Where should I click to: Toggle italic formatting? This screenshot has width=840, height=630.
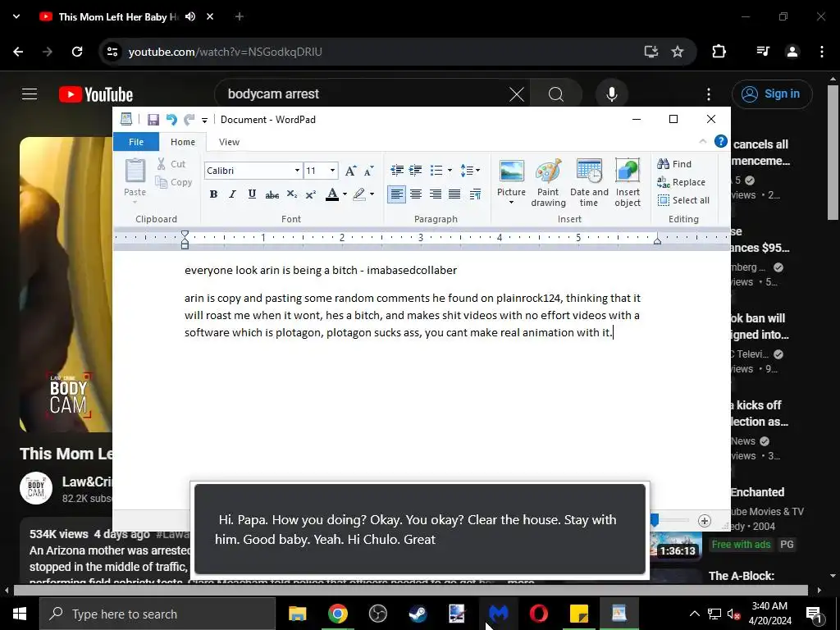point(232,194)
